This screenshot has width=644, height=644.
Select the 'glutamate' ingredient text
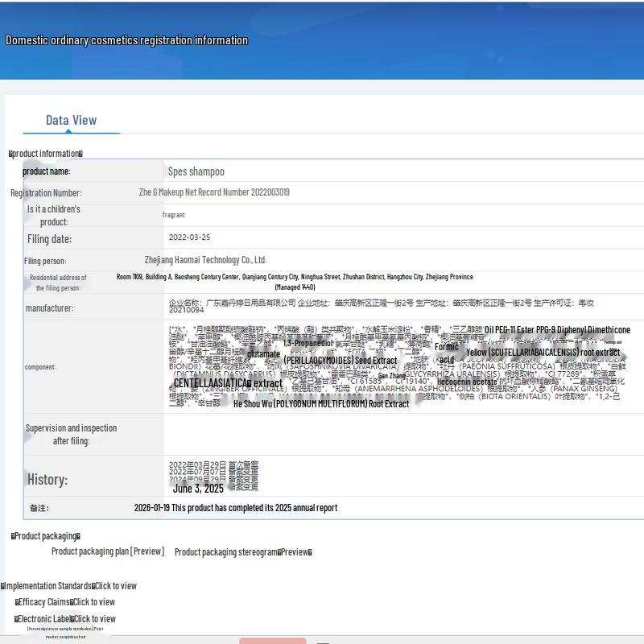(x=264, y=353)
